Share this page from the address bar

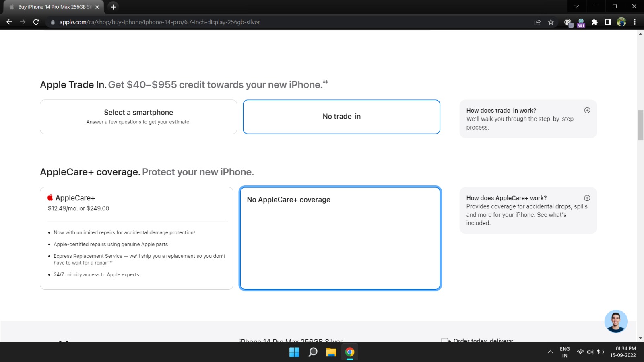[x=537, y=22]
